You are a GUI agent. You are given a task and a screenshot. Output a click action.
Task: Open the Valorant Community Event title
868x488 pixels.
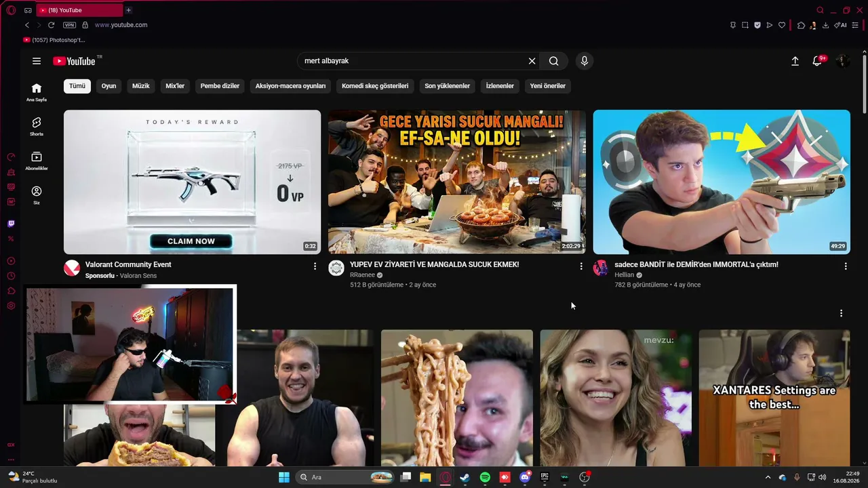tap(128, 264)
